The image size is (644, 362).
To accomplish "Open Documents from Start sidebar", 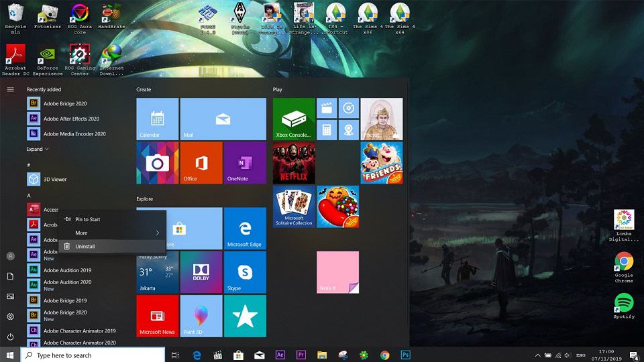I will click(11, 276).
